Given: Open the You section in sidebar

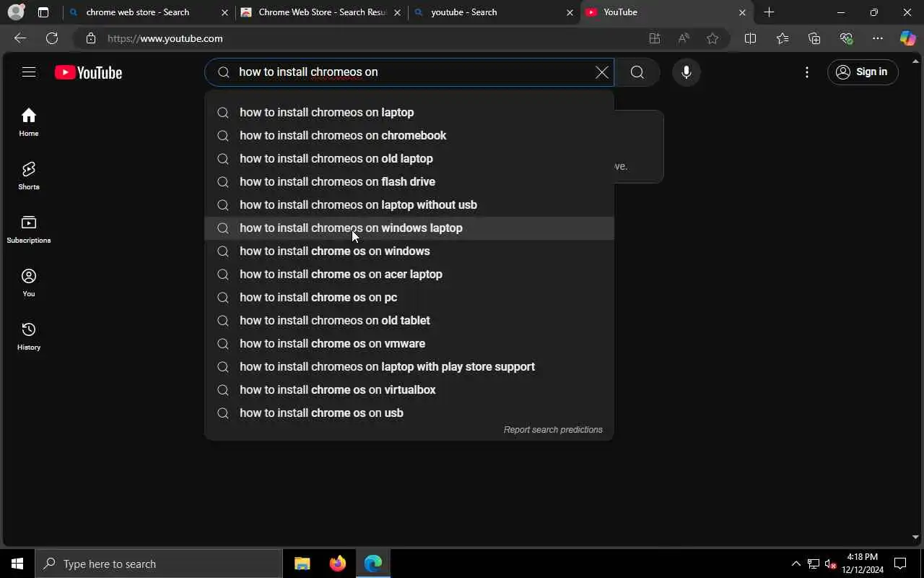Looking at the screenshot, I should click(29, 282).
